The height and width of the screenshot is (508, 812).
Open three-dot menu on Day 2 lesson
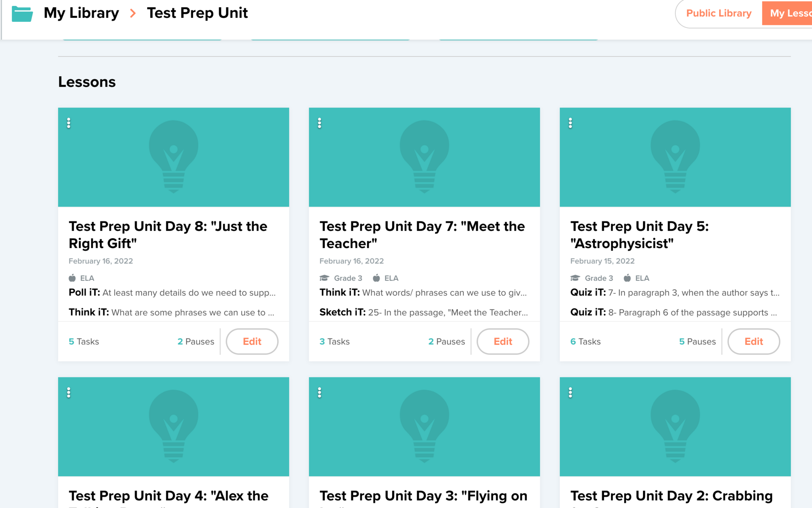click(570, 393)
